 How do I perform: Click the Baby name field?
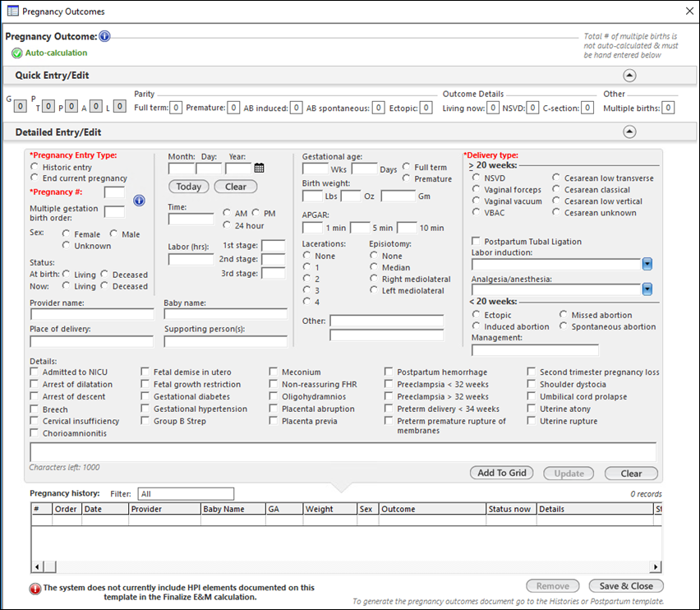point(225,314)
